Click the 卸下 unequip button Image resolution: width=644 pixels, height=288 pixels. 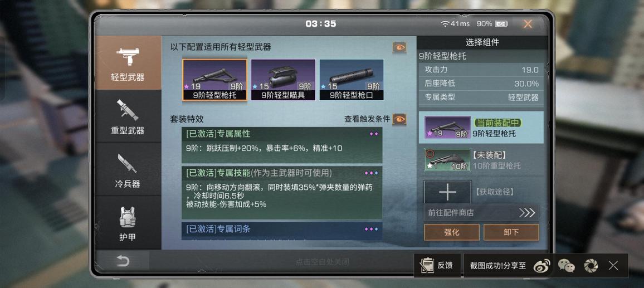click(511, 232)
